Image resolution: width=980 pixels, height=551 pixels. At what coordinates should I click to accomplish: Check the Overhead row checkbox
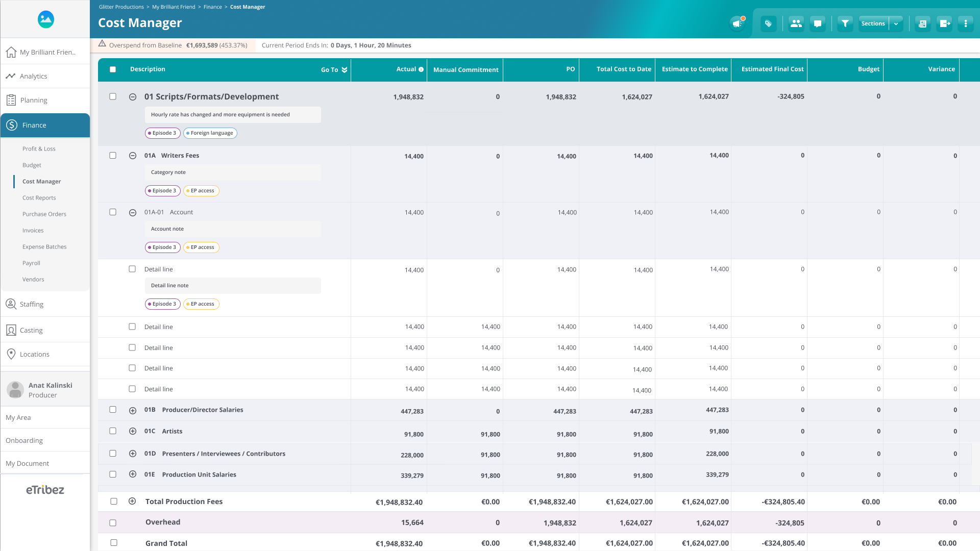click(113, 523)
